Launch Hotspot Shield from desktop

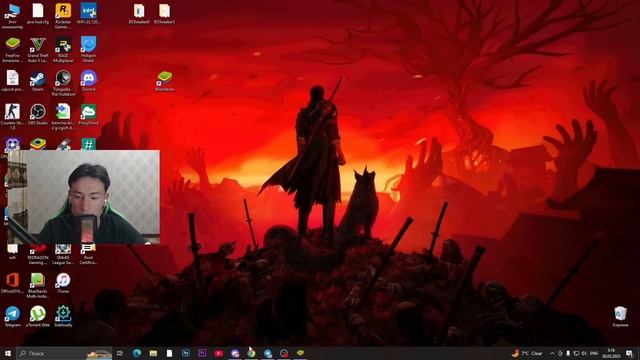[88, 50]
